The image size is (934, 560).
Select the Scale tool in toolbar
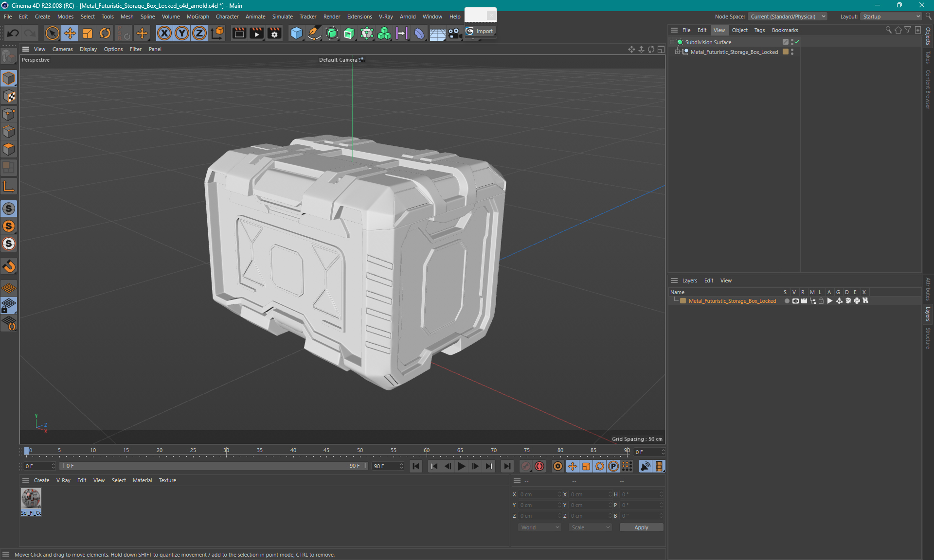pos(87,33)
